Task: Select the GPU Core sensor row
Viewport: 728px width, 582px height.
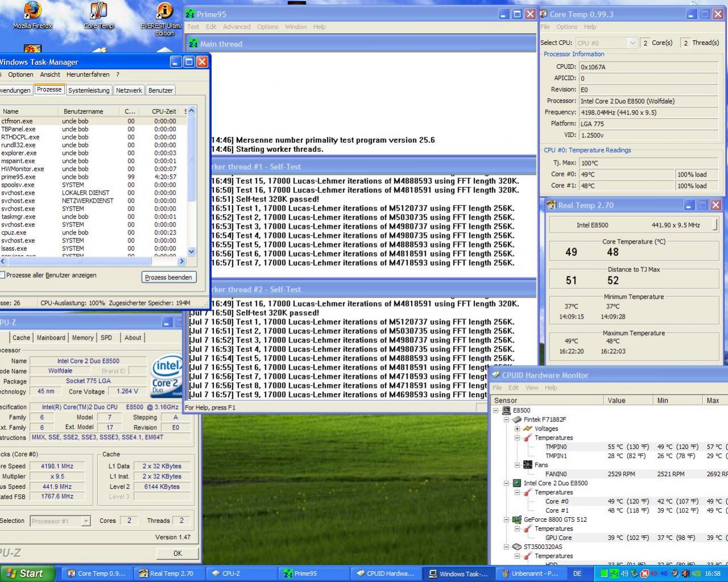Action: [609, 538]
